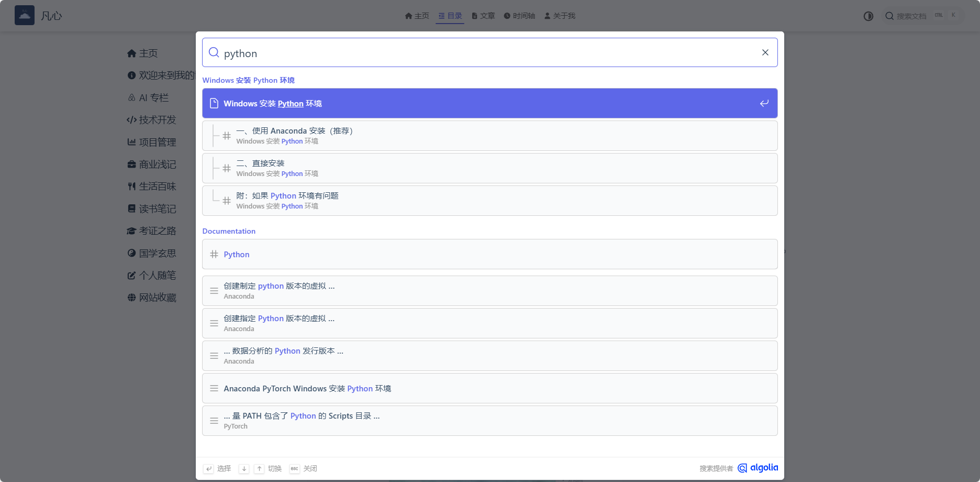The height and width of the screenshot is (482, 980).
Task: Click hash icon beside 二、直接安装
Action: tap(227, 168)
